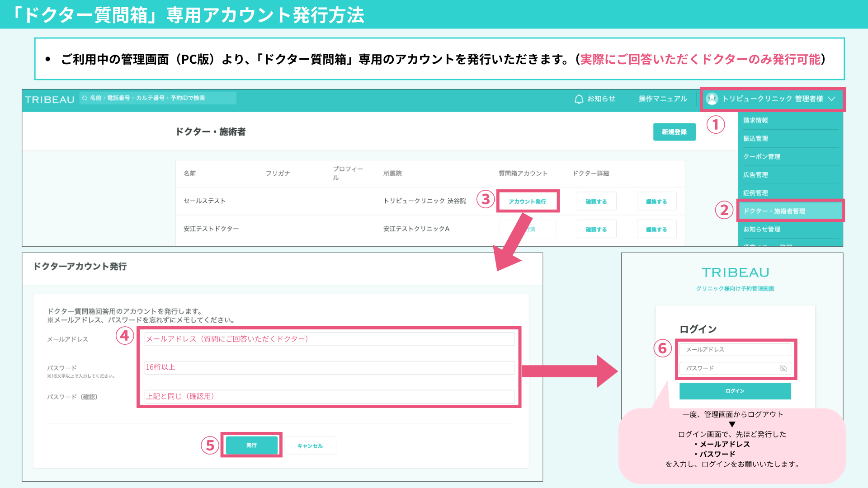Open 請求情報 menu item
Screen dimensions: 868x488
(755, 121)
